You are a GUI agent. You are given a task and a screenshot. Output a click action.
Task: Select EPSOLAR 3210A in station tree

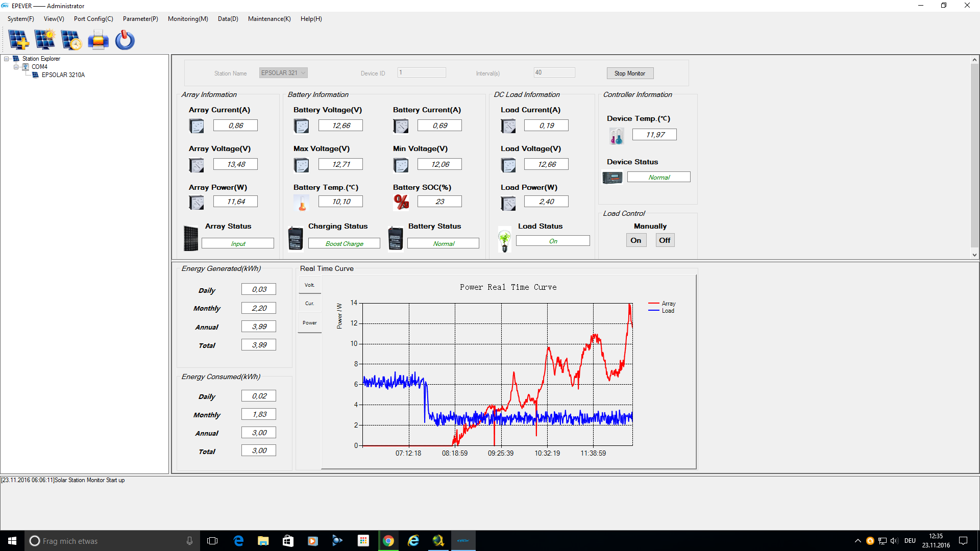click(63, 75)
